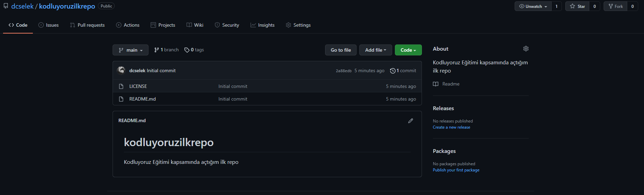644x195 pixels.
Task: Click dcselek's avatar in commit row
Action: [121, 70]
